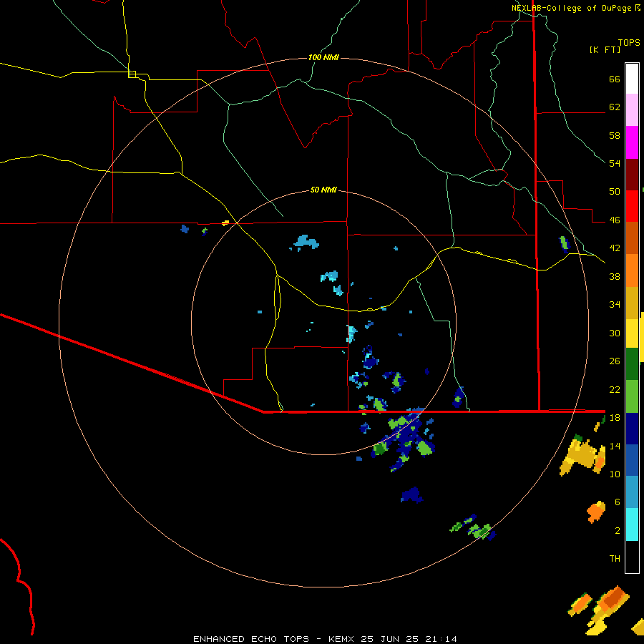
Task: Click the 58 legend value
Action: point(615,135)
